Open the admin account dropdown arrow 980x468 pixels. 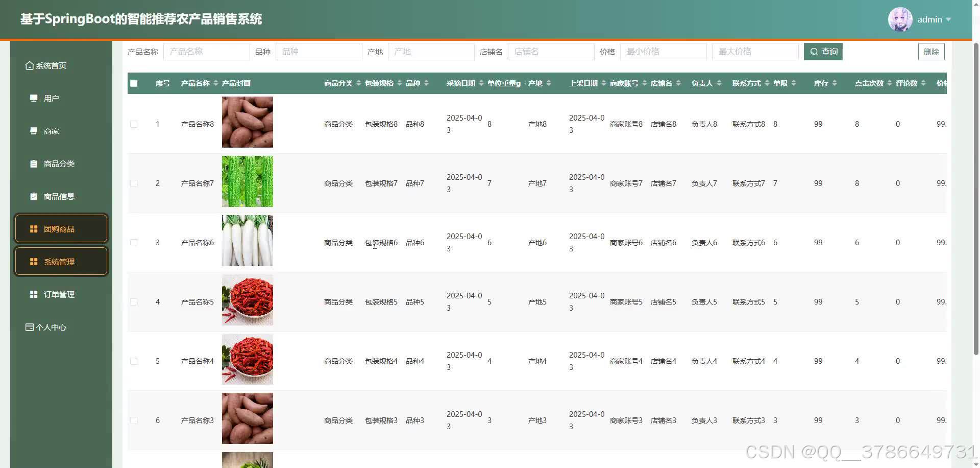949,19
